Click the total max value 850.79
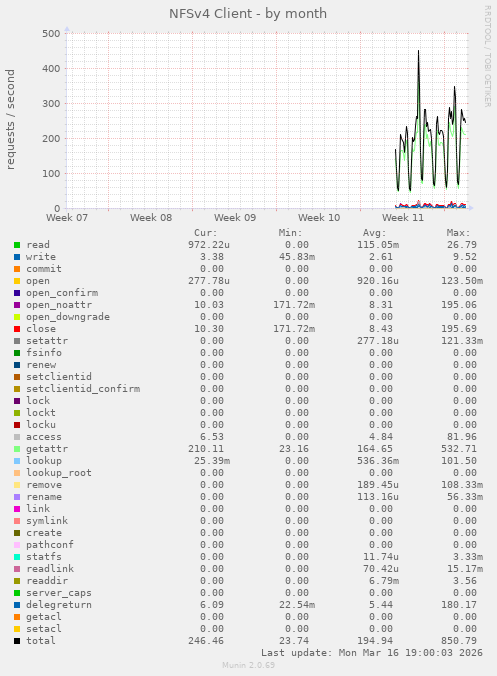 [459, 641]
